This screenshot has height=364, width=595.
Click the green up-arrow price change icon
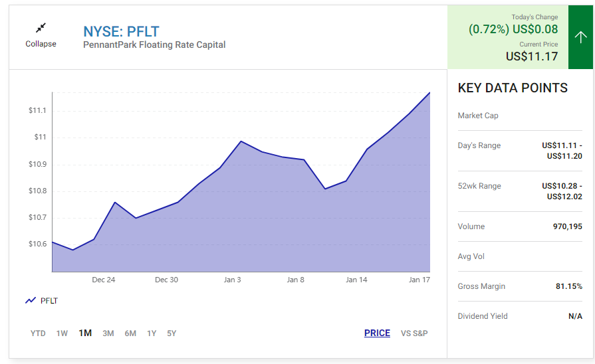(580, 37)
